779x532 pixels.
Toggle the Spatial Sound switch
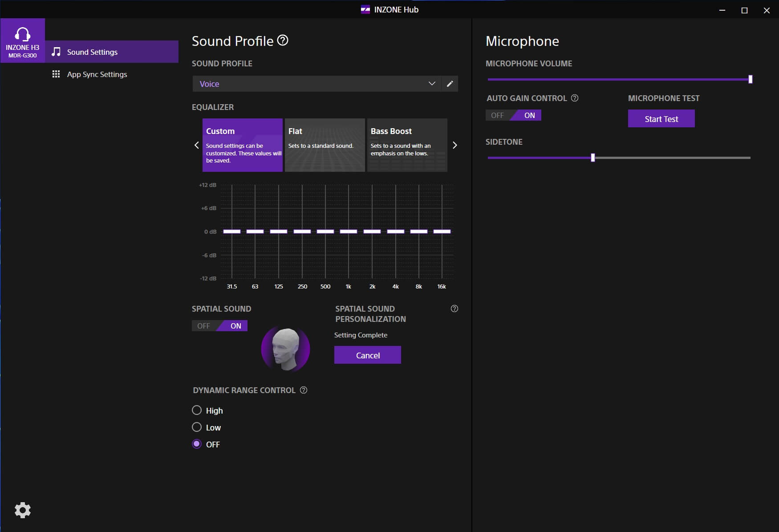click(219, 326)
